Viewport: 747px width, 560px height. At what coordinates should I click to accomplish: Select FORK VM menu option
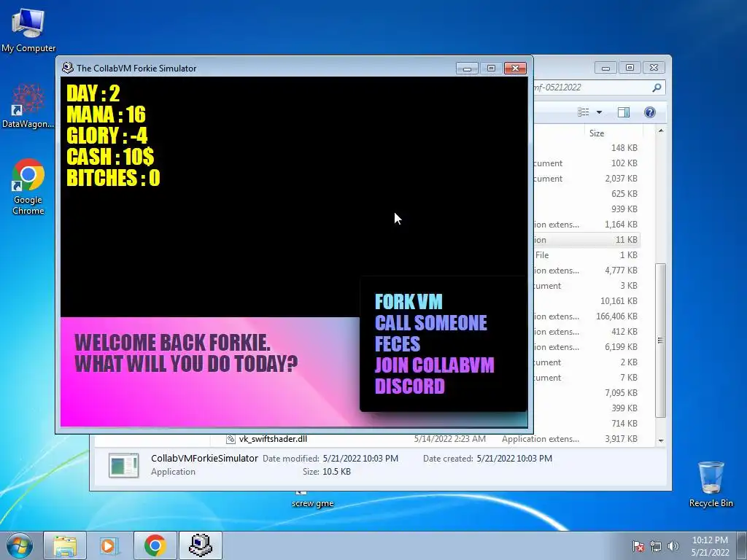[x=409, y=301]
